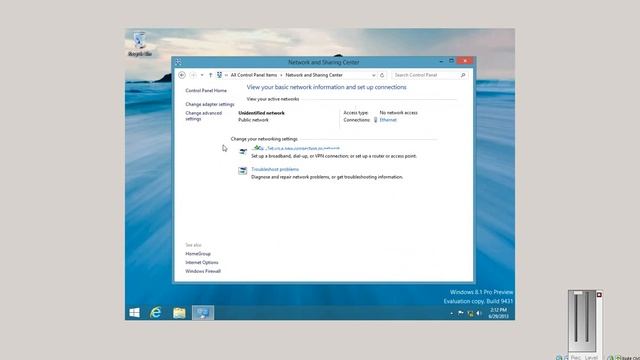Open Internet Options under See also

(202, 262)
